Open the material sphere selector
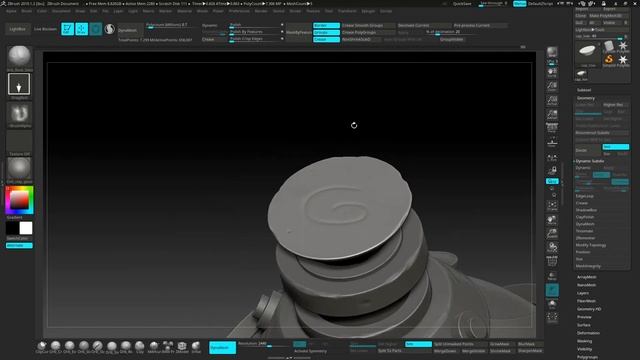 coord(19,169)
